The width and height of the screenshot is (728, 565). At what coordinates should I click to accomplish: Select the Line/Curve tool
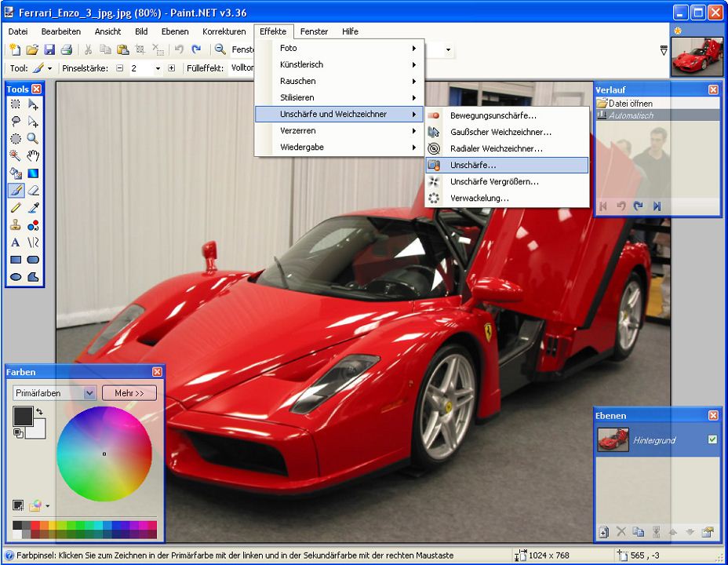pos(33,242)
